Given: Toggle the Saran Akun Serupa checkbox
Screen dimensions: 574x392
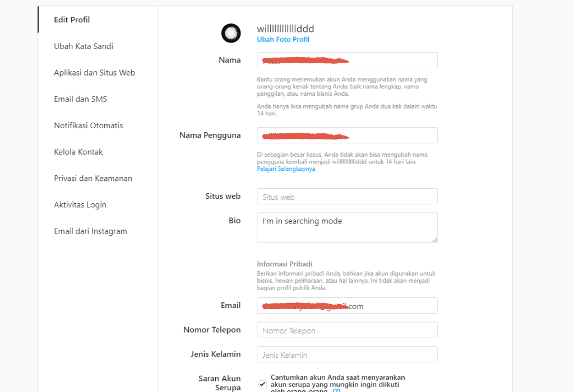Looking at the screenshot, I should 262,384.
